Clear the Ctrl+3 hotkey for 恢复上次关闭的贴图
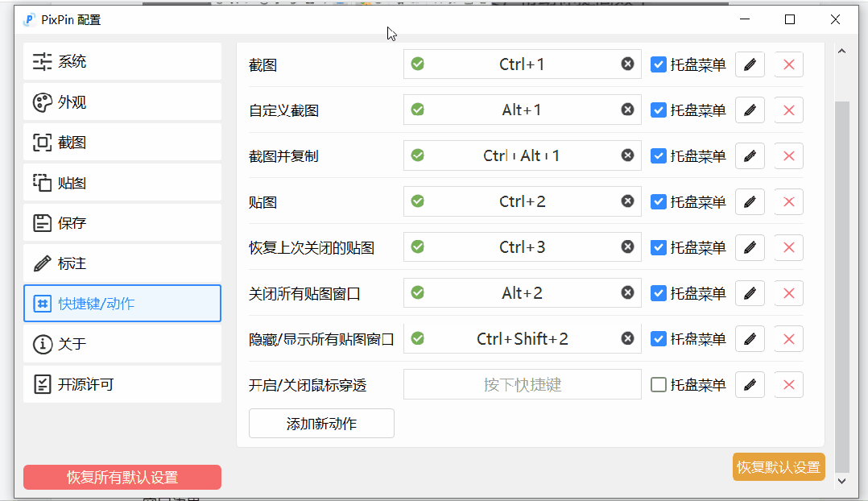This screenshot has width=868, height=501. pyautogui.click(x=627, y=246)
